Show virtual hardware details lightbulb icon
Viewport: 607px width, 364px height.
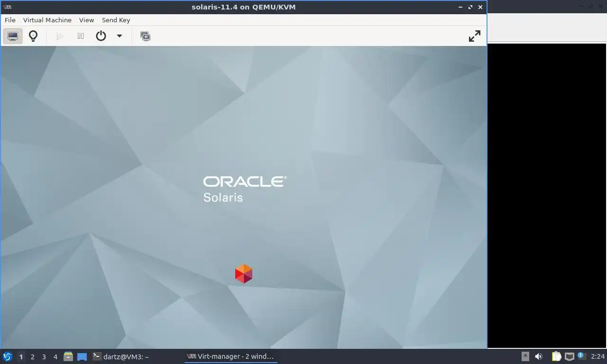(33, 36)
